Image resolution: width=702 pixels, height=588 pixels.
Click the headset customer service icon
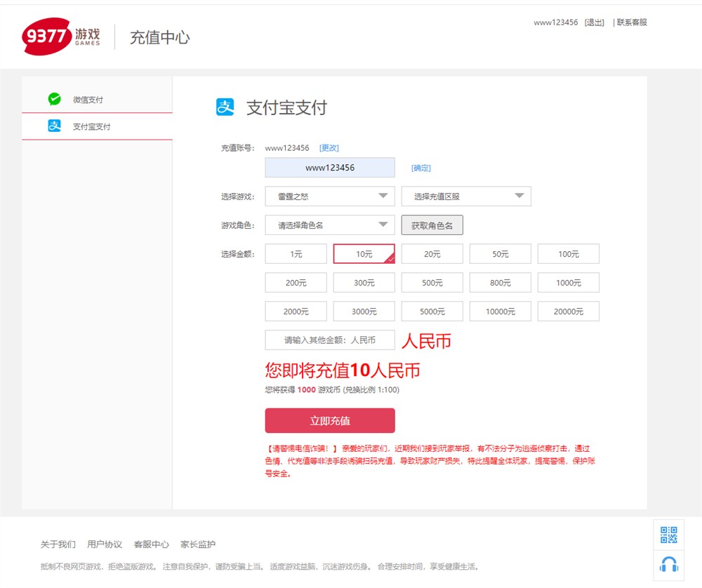tap(669, 564)
